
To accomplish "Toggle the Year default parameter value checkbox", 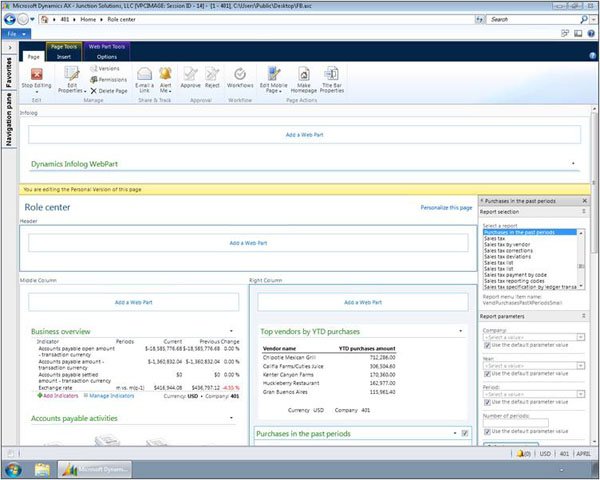I will 487,374.
